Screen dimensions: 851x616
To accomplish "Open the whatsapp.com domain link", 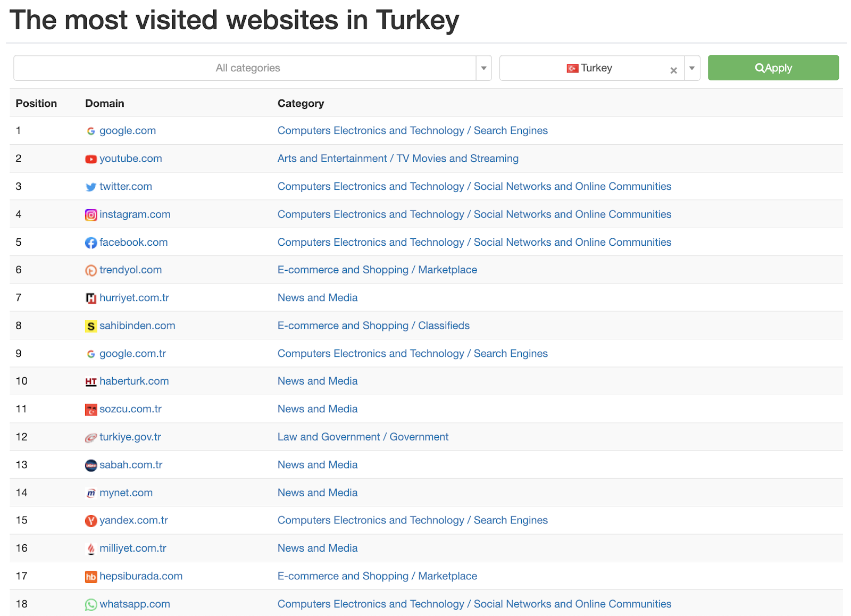I will pyautogui.click(x=135, y=604).
